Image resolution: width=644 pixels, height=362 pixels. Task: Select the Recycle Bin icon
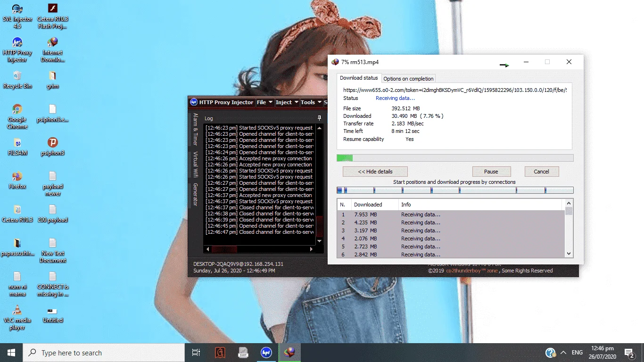tap(17, 80)
